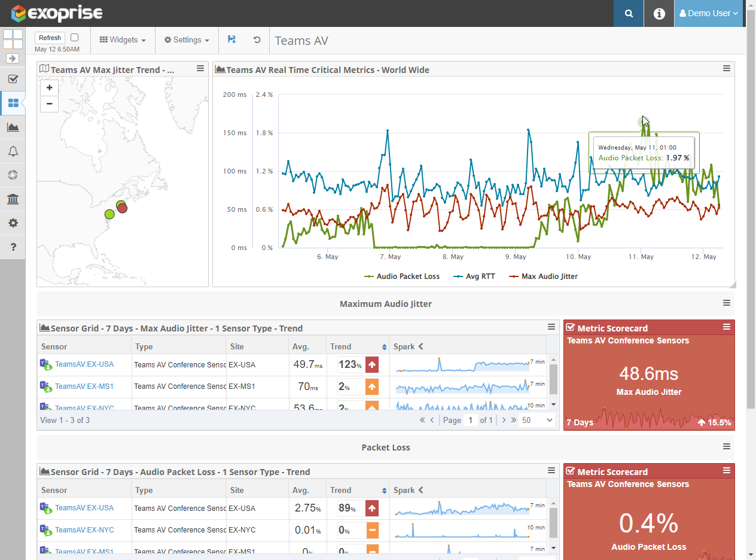
Task: Open the dashboards sidebar icon
Action: click(x=13, y=103)
